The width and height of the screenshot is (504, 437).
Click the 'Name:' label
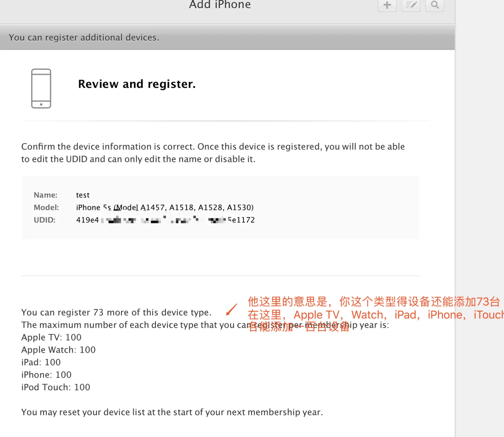pos(46,195)
